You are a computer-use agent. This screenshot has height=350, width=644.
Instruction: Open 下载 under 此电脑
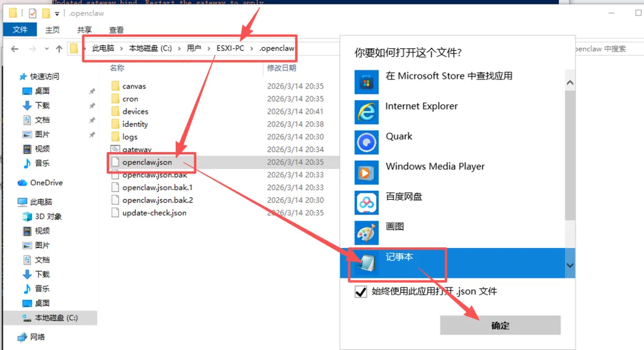click(x=42, y=274)
